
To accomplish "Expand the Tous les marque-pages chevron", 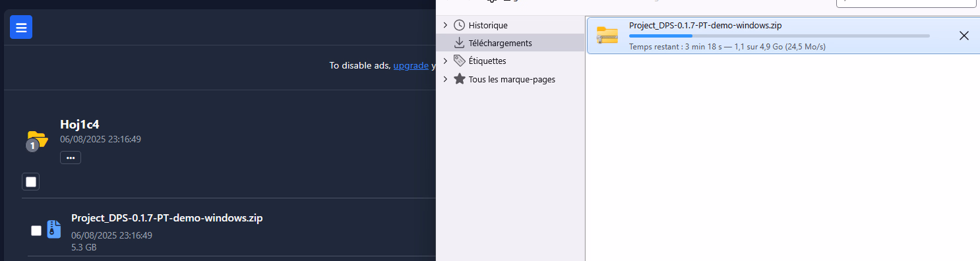I will pos(445,79).
